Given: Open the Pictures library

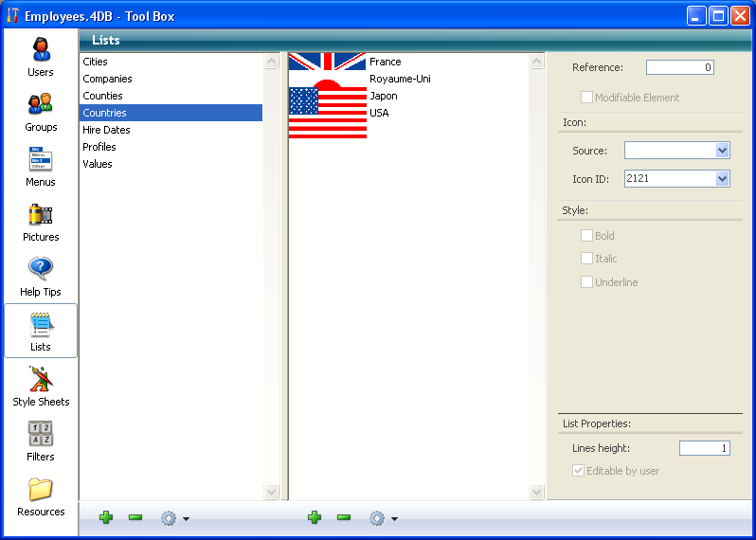Looking at the screenshot, I should click(41, 220).
